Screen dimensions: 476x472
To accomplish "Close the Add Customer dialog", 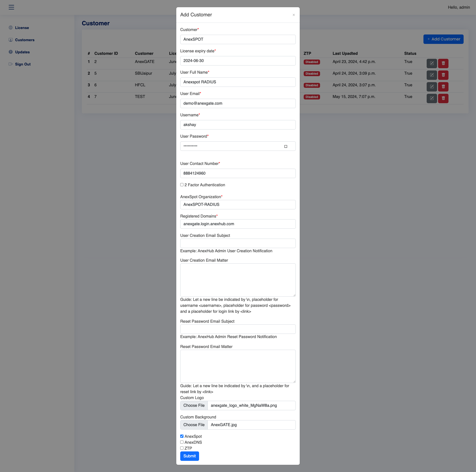I will point(294,15).
